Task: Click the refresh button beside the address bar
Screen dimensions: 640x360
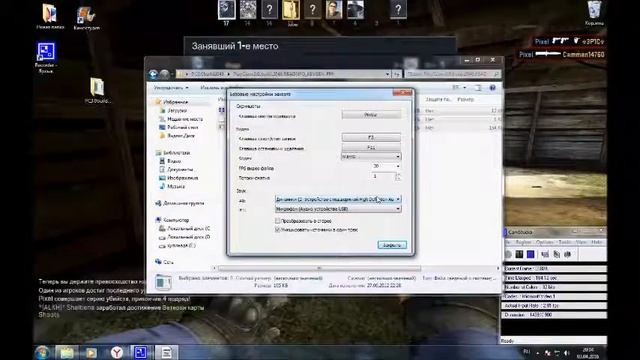Action: (x=396, y=74)
